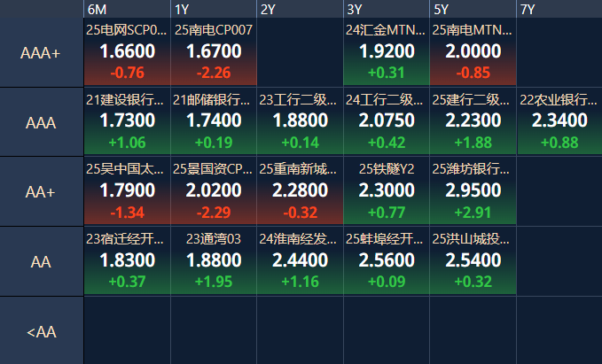The image size is (602, 364).
Task: Click the 7Y tenor column header
Action: 559,9
